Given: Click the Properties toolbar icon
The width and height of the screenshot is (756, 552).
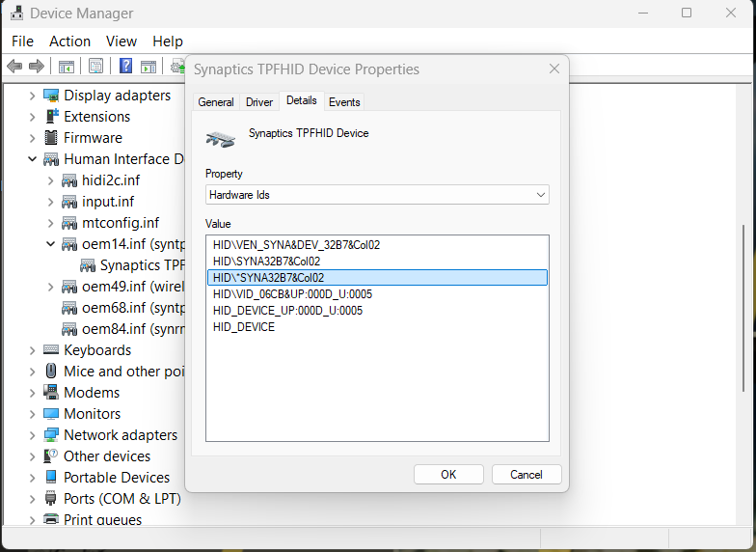Looking at the screenshot, I should coord(96,66).
